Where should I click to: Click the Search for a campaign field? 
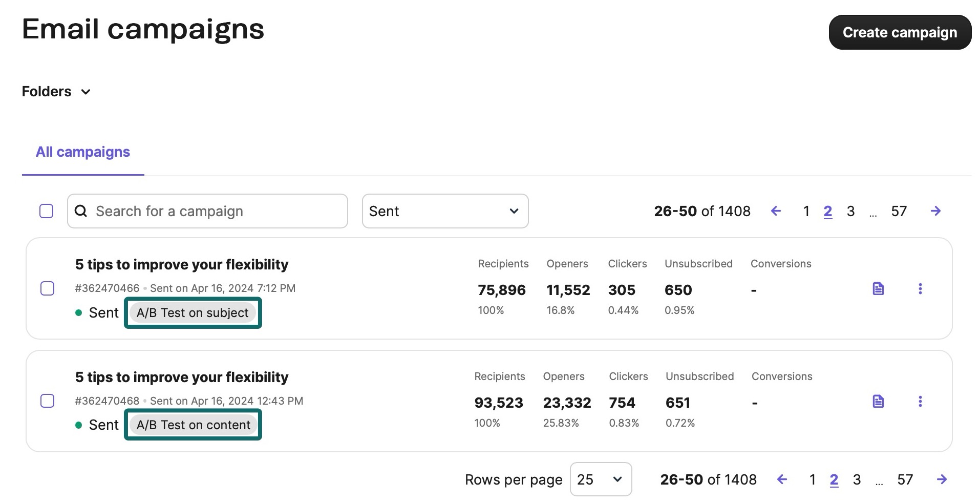click(x=207, y=211)
